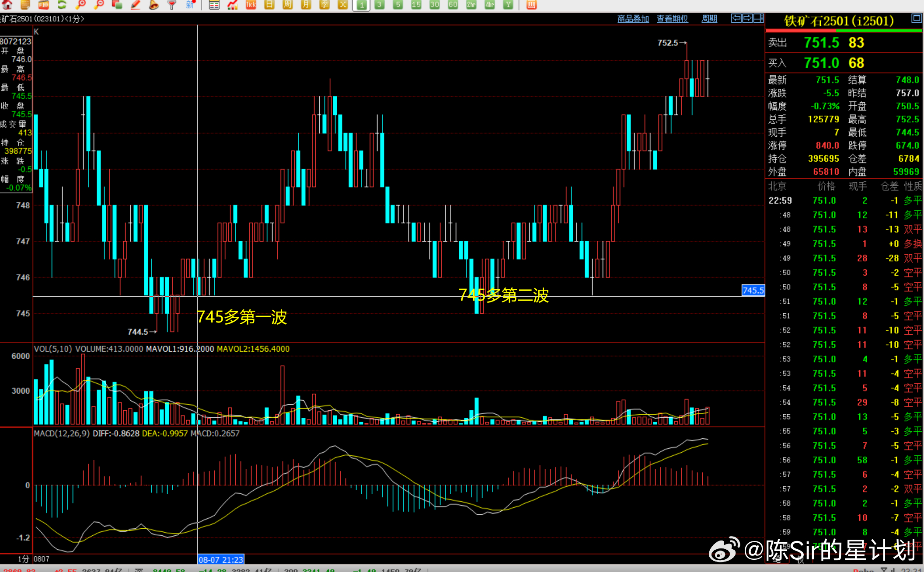Click the 外盘 value 65810
924x572 pixels.
click(x=826, y=172)
